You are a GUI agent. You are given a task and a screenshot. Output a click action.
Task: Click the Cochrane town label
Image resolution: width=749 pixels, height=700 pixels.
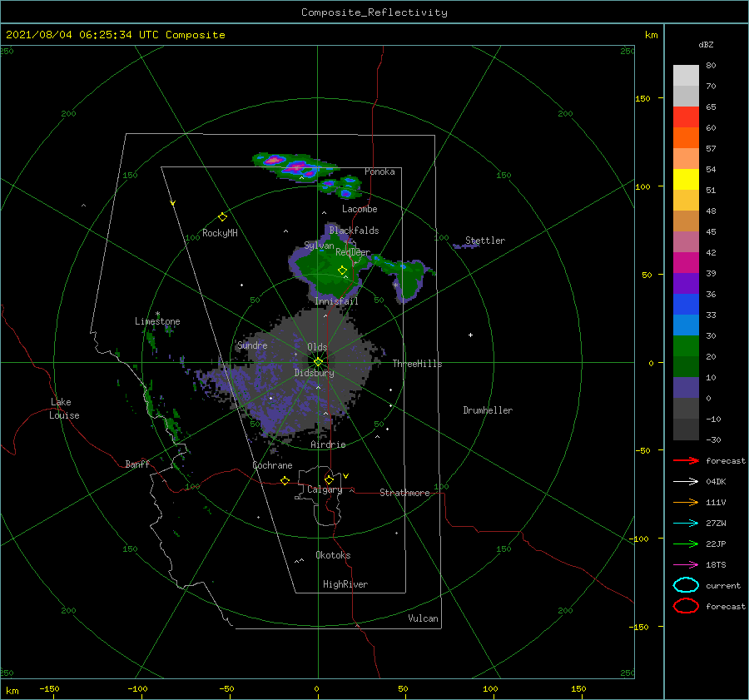(x=272, y=465)
